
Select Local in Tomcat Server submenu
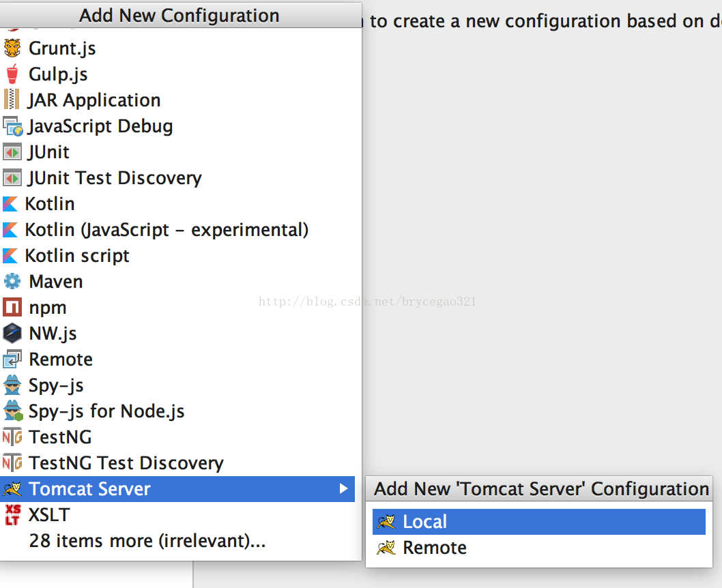538,522
